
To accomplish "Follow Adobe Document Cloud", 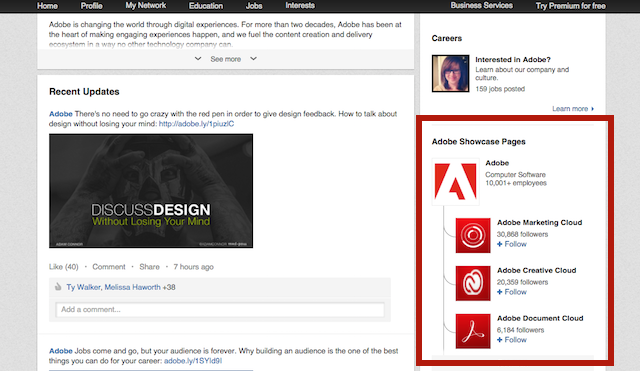I will point(512,340).
